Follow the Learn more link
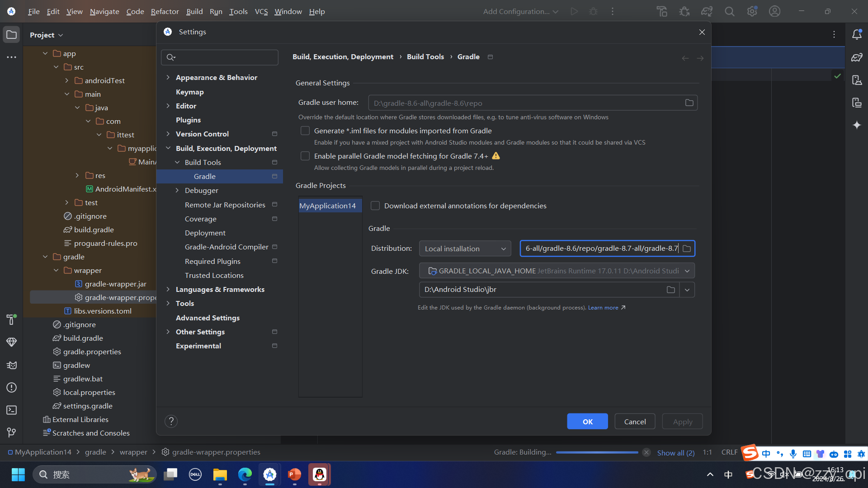The height and width of the screenshot is (488, 868). (x=603, y=307)
